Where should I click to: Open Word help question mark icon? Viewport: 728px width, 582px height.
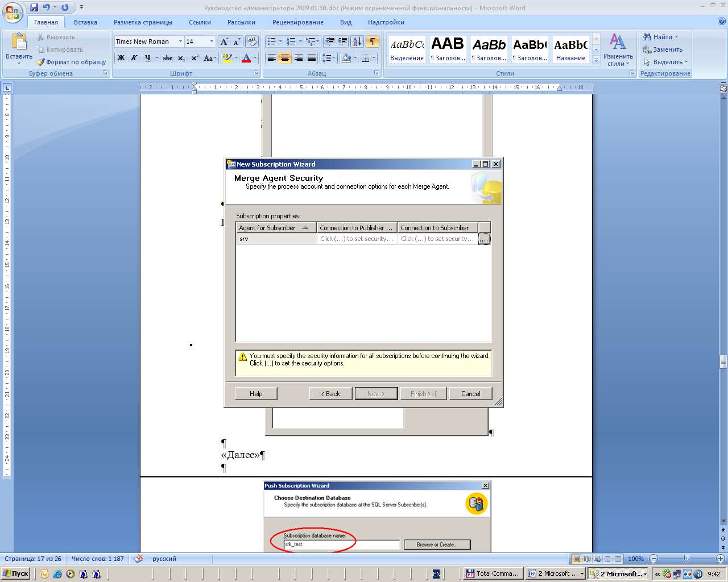722,22
